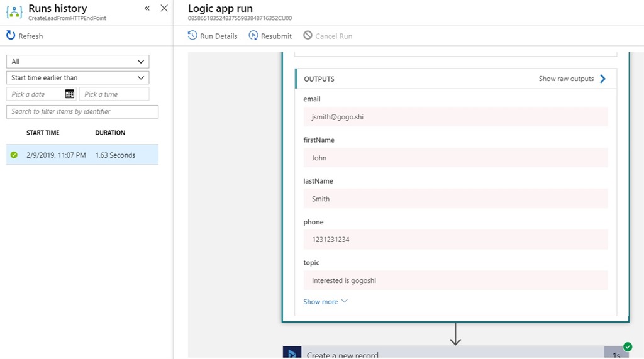The image size is (644, 359).
Task: Show raw outputs
Action: tap(572, 79)
